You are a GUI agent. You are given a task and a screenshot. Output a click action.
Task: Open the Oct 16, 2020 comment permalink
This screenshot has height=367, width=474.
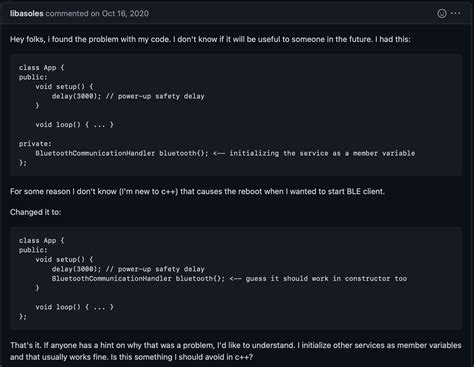click(125, 14)
